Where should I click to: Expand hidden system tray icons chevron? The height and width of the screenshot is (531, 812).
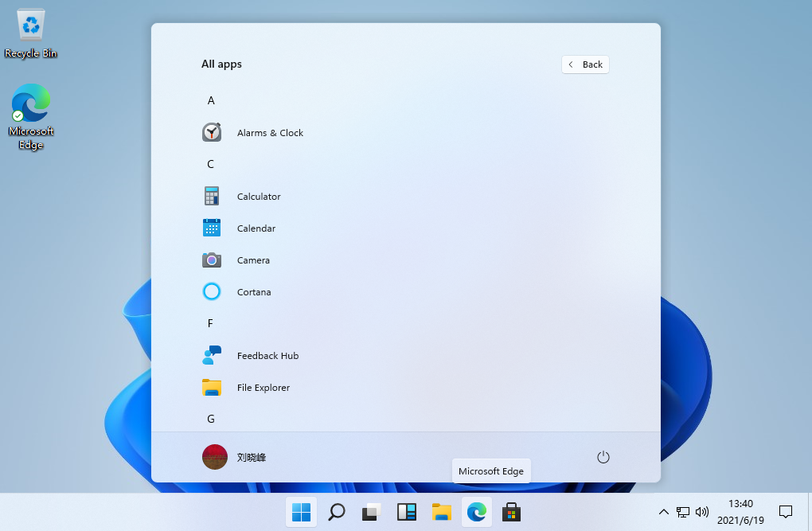point(663,512)
